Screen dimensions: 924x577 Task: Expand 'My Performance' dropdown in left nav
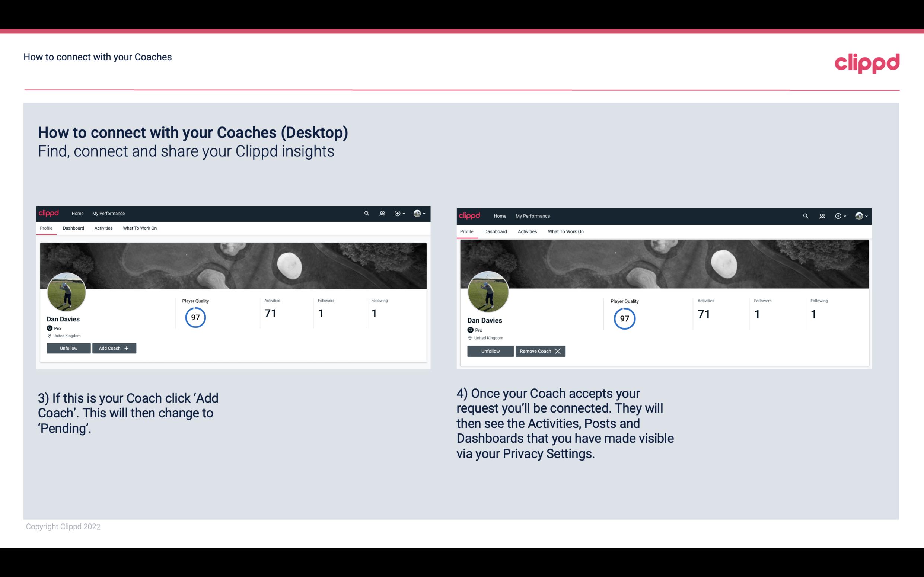108,213
